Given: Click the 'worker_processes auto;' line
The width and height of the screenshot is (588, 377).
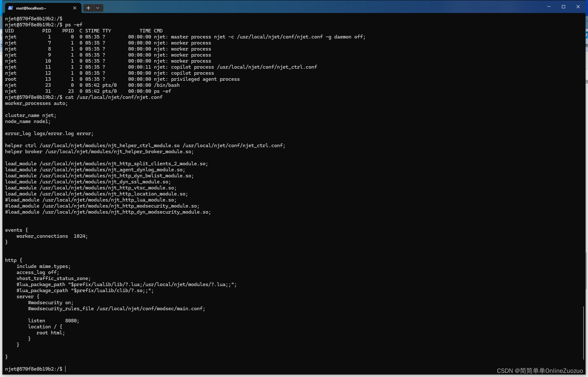Looking at the screenshot, I should coord(36,103).
